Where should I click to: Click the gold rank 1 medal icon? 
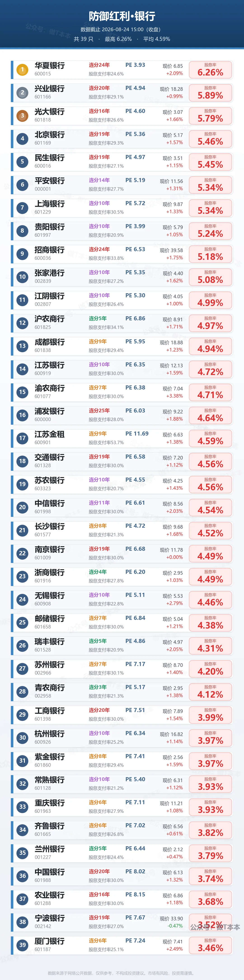coord(22,70)
